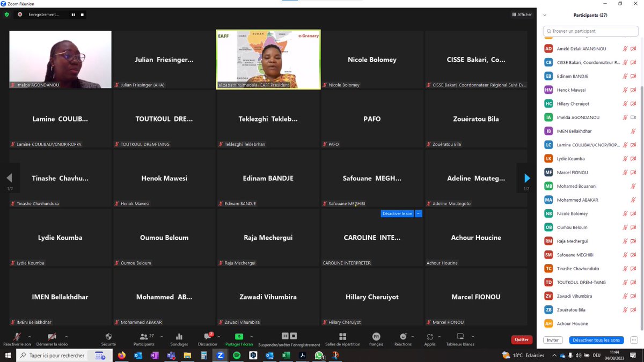Open the Applis apps icon
Viewport: 644px width, 362px height.
[430, 337]
